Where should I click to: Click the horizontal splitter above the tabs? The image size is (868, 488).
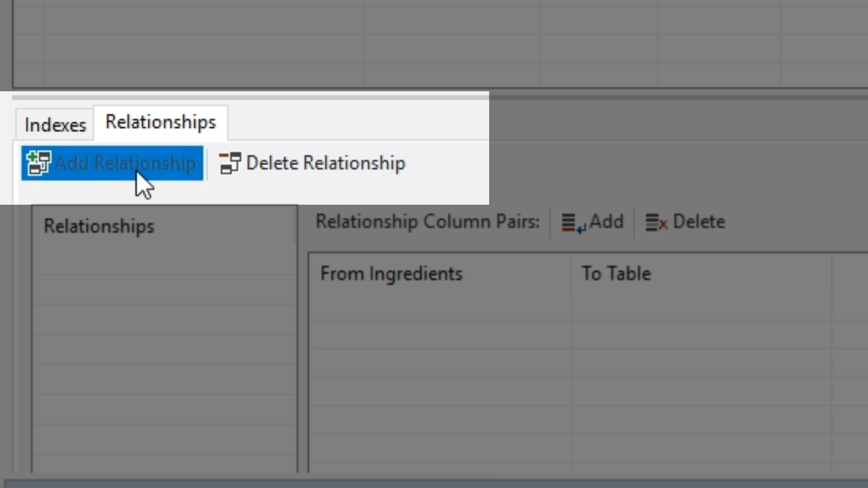tap(434, 97)
